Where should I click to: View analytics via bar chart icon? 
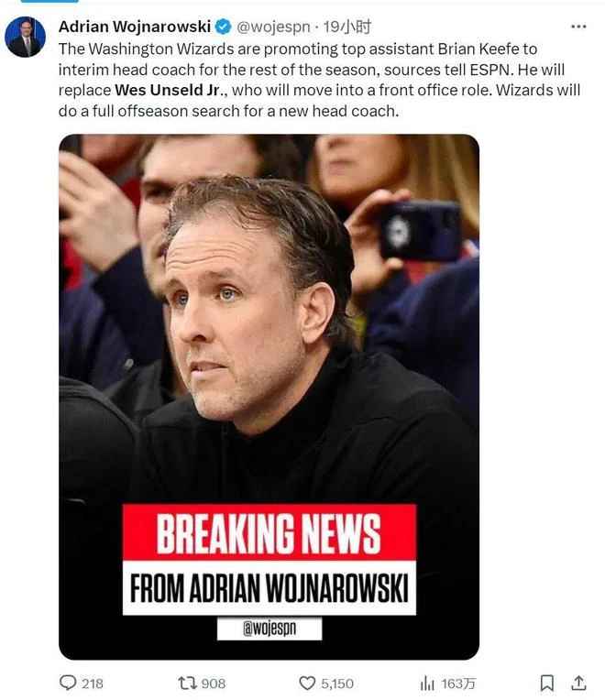click(427, 683)
